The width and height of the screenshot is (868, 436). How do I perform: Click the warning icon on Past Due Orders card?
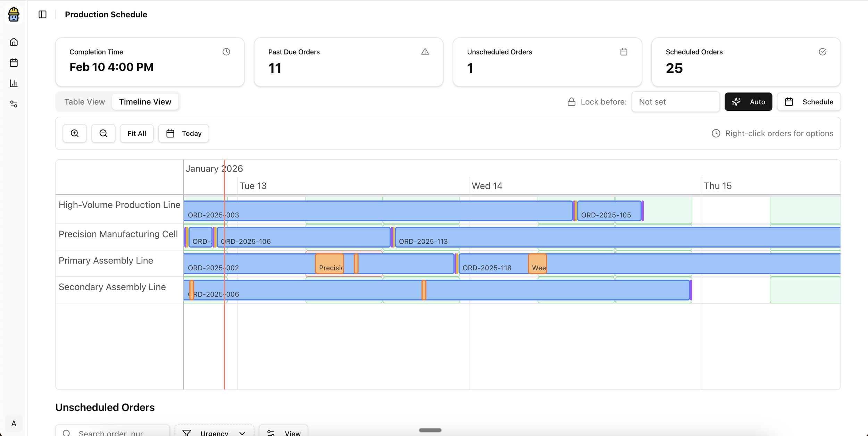coord(425,51)
